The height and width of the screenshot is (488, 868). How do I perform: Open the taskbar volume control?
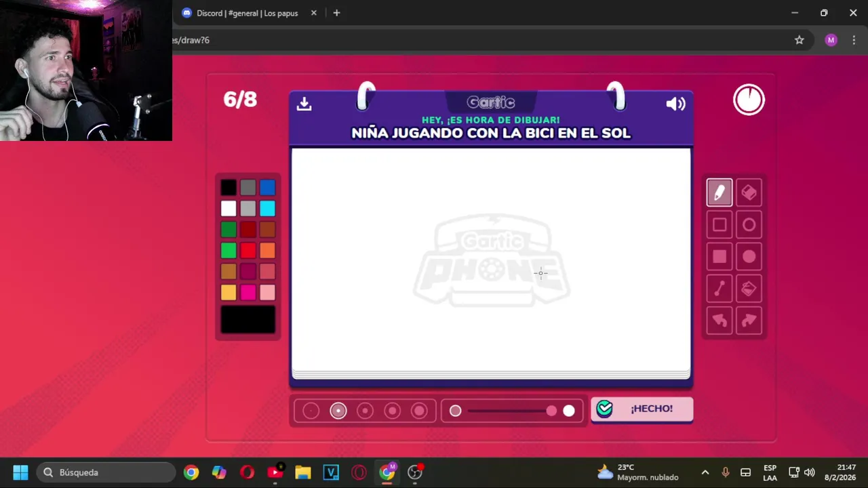point(809,472)
